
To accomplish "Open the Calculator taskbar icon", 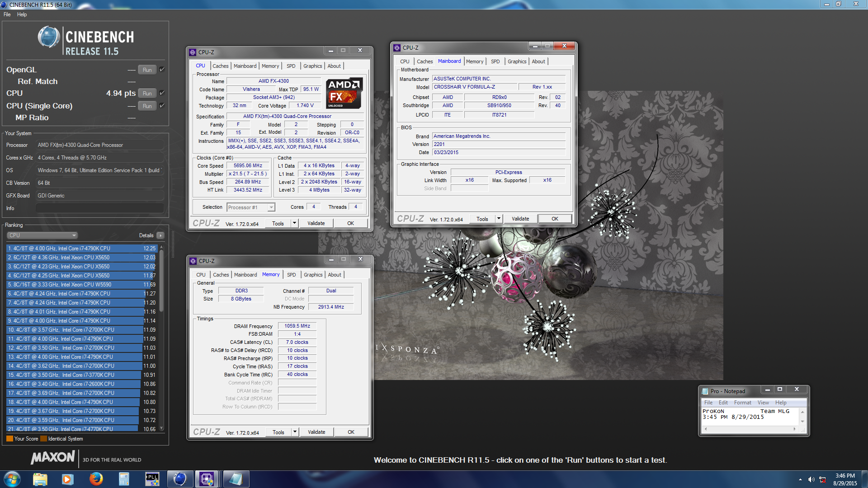I will coord(124,479).
